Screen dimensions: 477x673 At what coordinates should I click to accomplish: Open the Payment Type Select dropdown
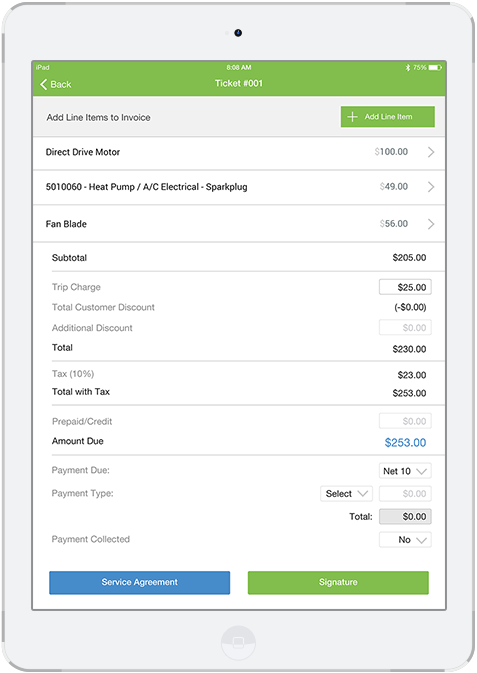click(x=346, y=494)
